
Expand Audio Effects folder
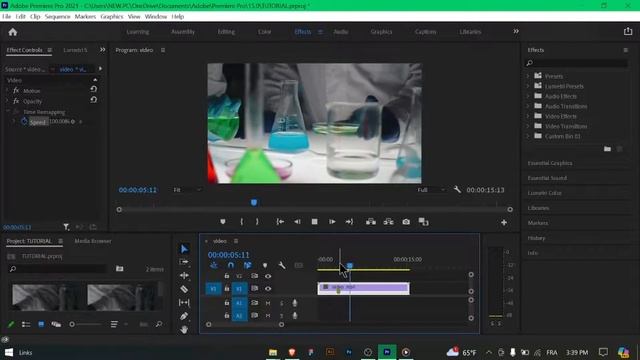click(x=527, y=96)
